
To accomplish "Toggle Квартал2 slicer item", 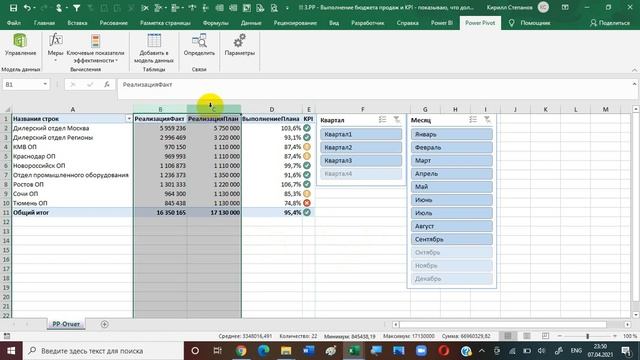I will (361, 147).
